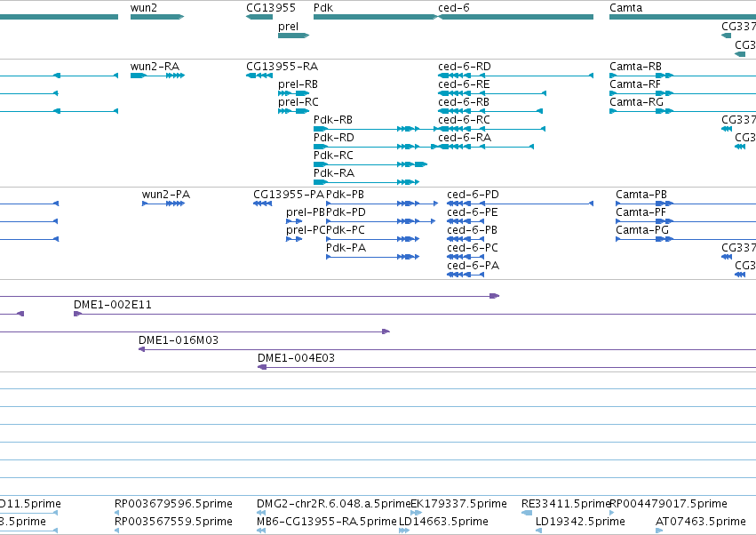Viewport: 756px width, 535px height.
Task: Select the DME1-004E03 BAC label
Action: [296, 358]
